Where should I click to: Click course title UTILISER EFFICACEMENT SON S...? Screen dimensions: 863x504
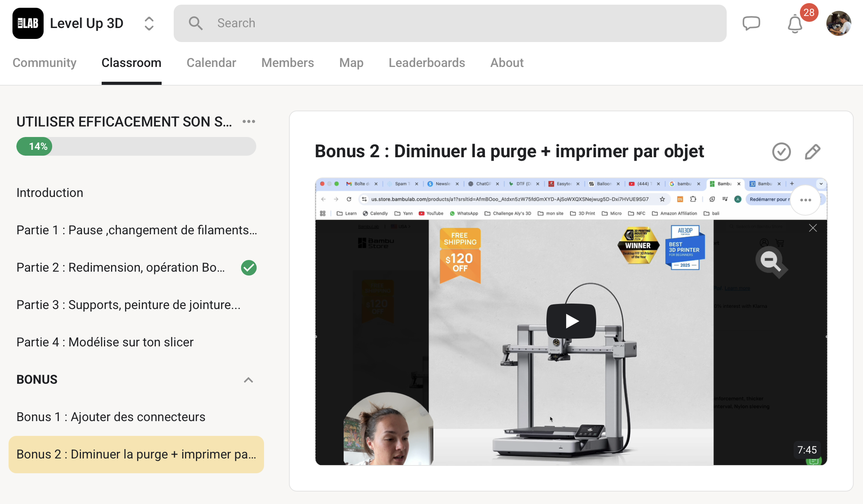[x=124, y=122]
